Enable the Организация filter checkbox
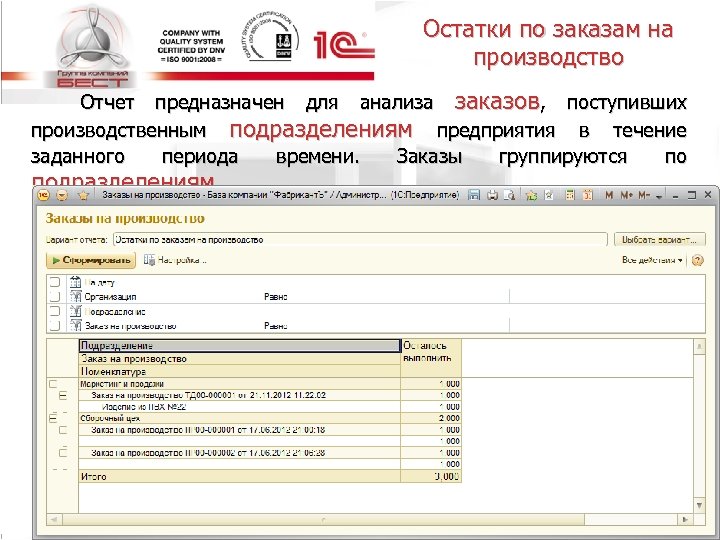The width and height of the screenshot is (720, 540). [55, 297]
